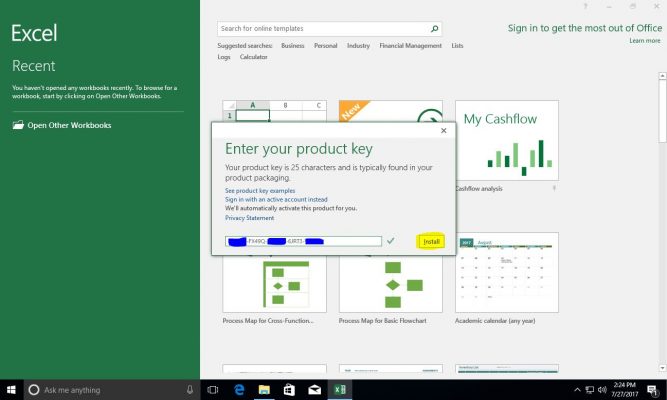
Task: Select the Industry suggested search
Action: coord(358,46)
